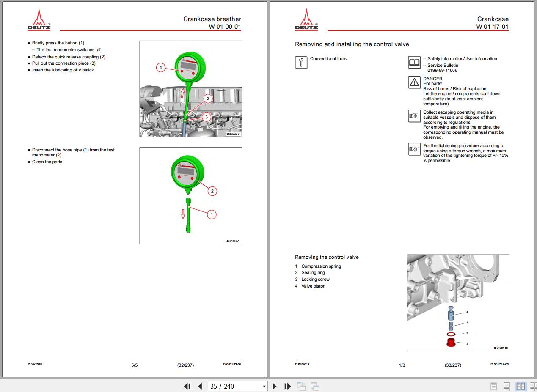537x392 pixels.
Task: Click the manometer hose illustration 36523-01
Action: pyautogui.click(x=190, y=195)
